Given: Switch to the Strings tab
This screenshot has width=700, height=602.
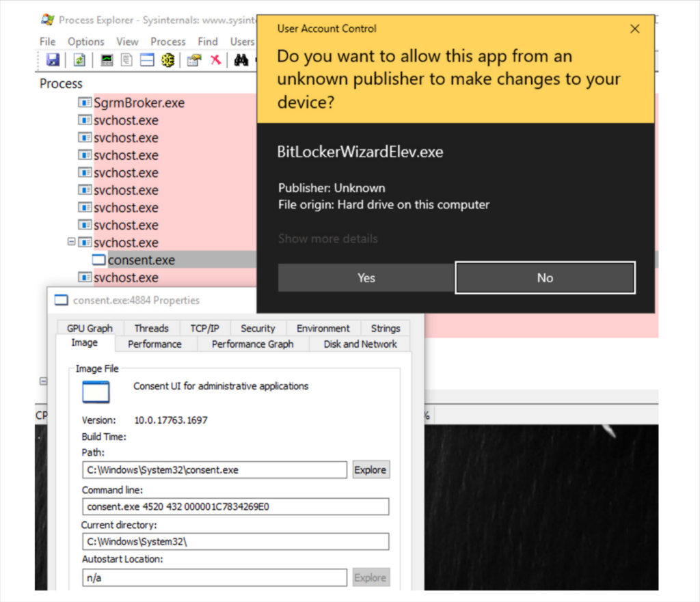Looking at the screenshot, I should click(x=385, y=328).
